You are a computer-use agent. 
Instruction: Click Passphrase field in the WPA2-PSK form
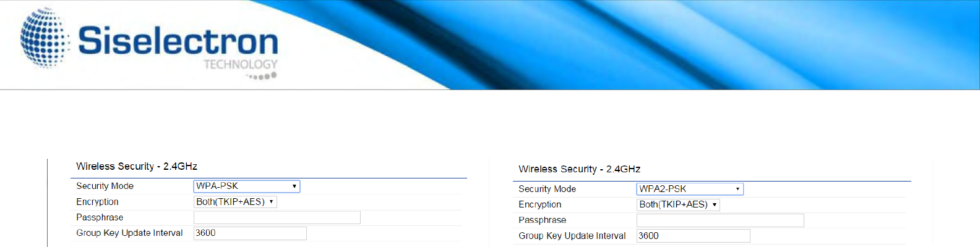point(720,220)
